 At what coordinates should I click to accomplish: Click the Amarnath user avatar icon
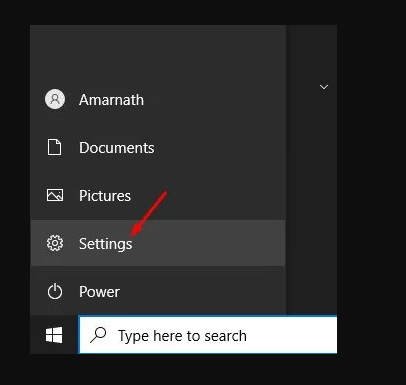55,99
